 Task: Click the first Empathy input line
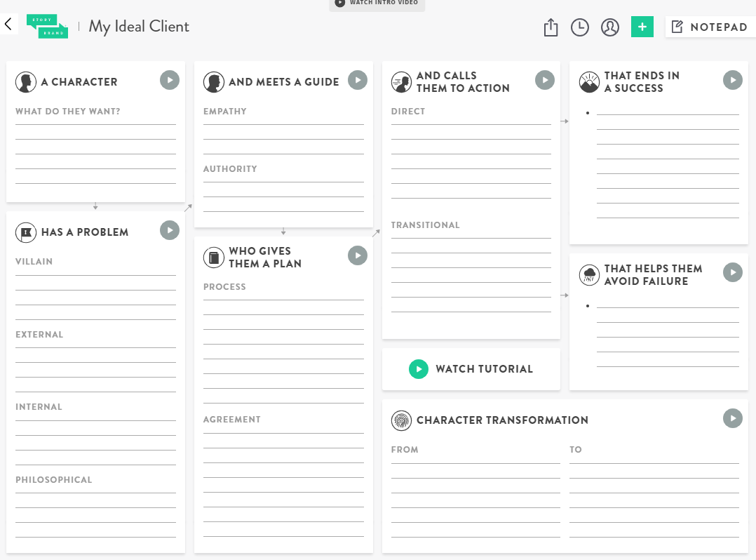[x=283, y=119]
